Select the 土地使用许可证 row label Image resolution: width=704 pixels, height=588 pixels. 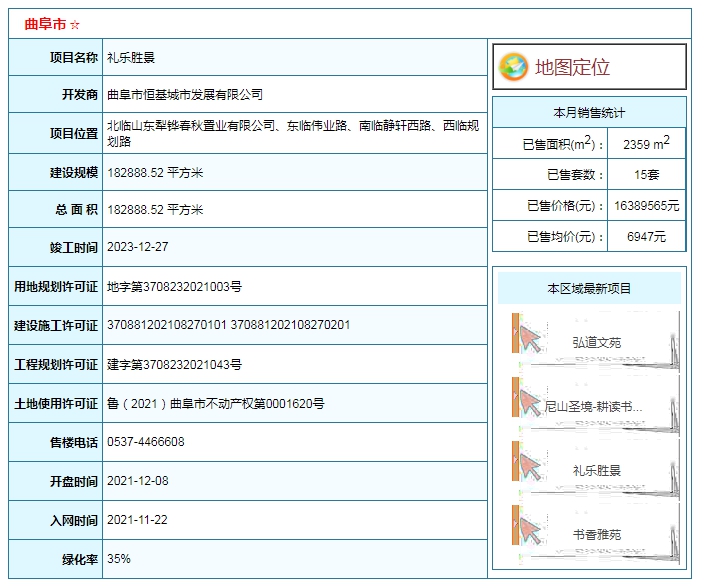coord(56,404)
